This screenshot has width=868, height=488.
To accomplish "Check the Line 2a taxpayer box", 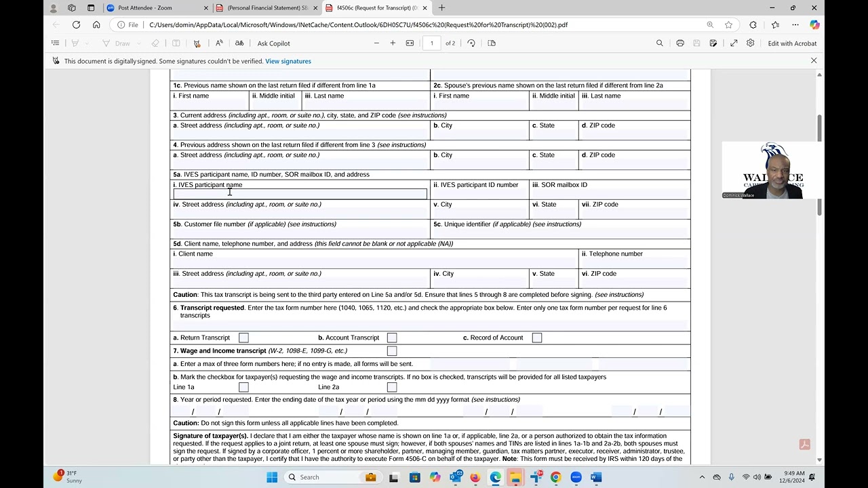I will 392,387.
